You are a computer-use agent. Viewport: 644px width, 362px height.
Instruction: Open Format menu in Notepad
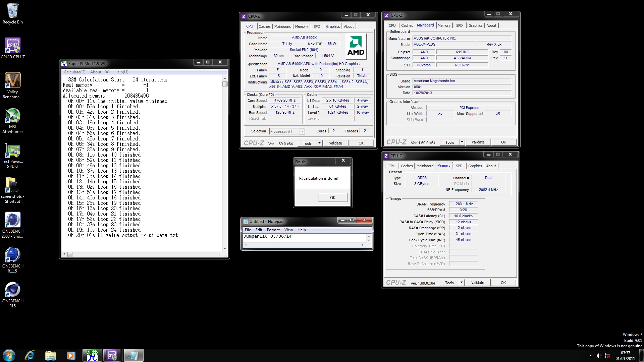point(273,230)
